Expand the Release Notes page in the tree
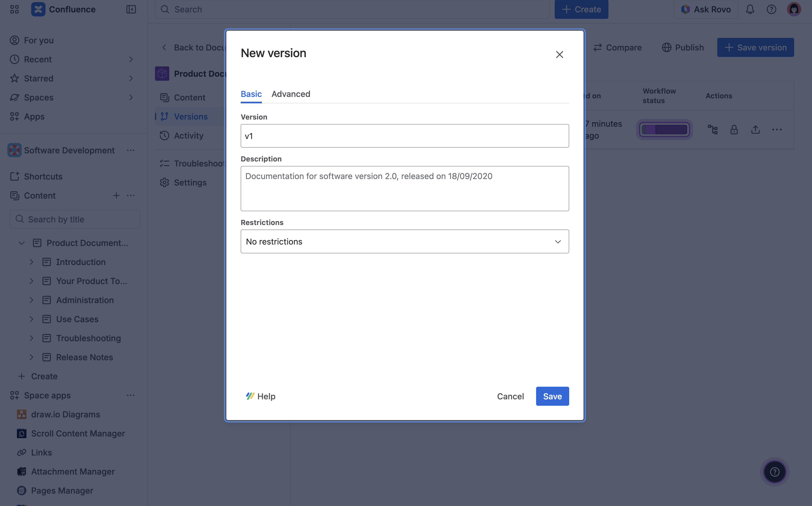This screenshot has width=812, height=506. (32, 357)
